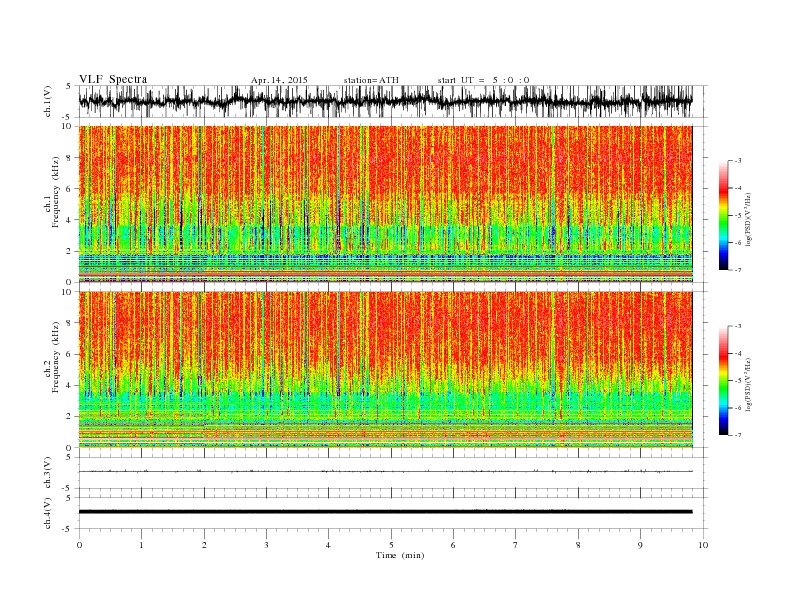Click the time axis tick label "10"
The height and width of the screenshot is (612, 792).
pos(703,545)
